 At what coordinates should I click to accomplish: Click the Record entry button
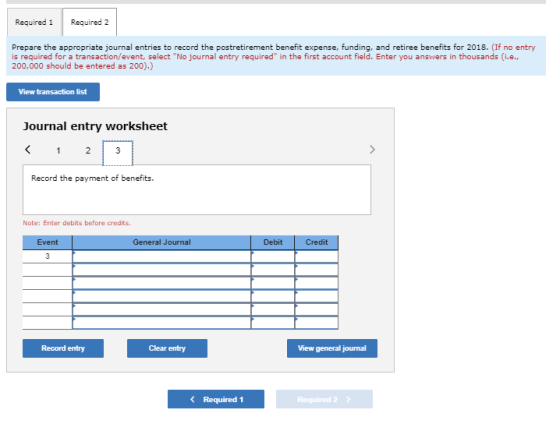tap(63, 348)
